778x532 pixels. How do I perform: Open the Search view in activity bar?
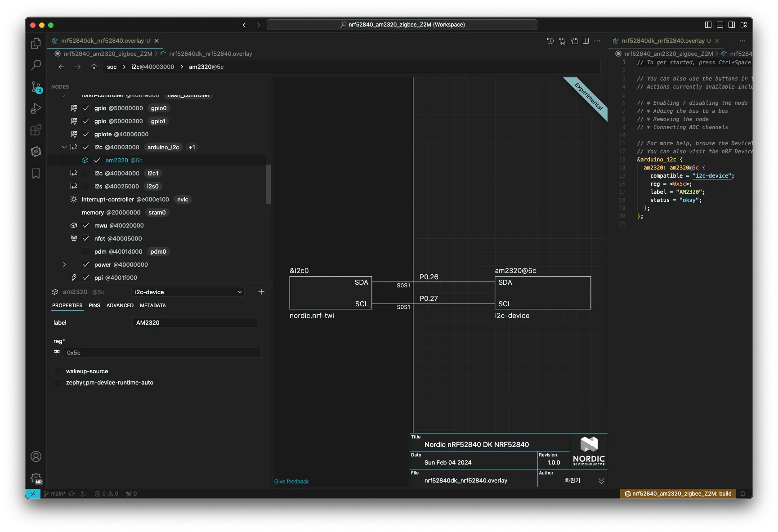tap(36, 65)
